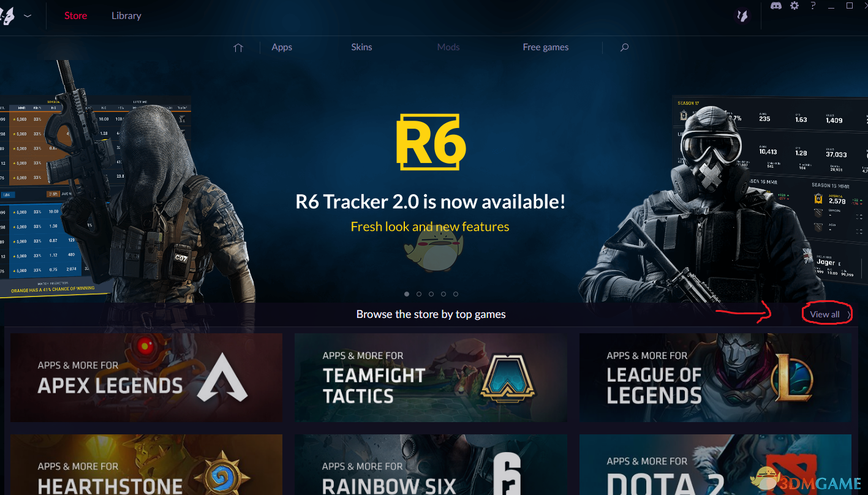
Task: Open the Apps category
Action: (282, 47)
